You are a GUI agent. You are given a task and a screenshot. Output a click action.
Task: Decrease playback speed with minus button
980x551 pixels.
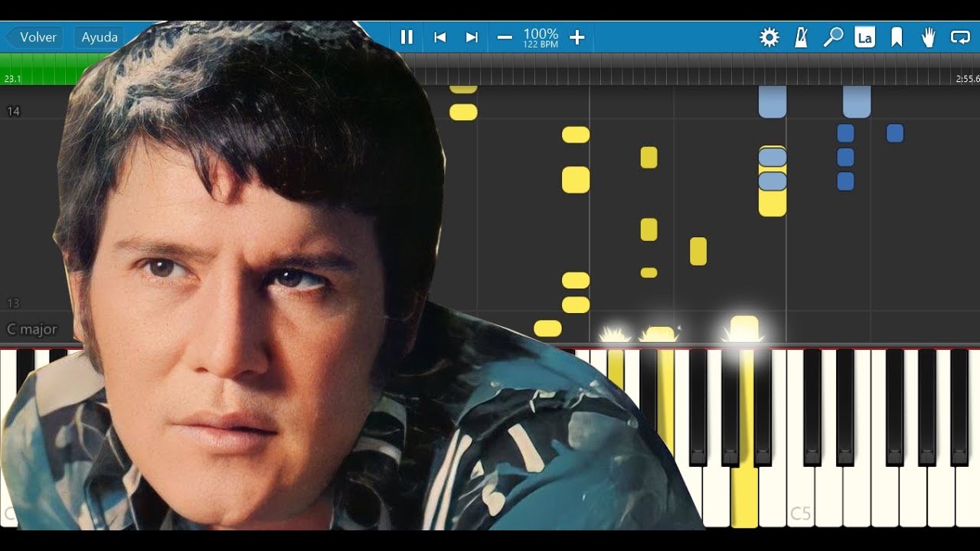pyautogui.click(x=505, y=37)
